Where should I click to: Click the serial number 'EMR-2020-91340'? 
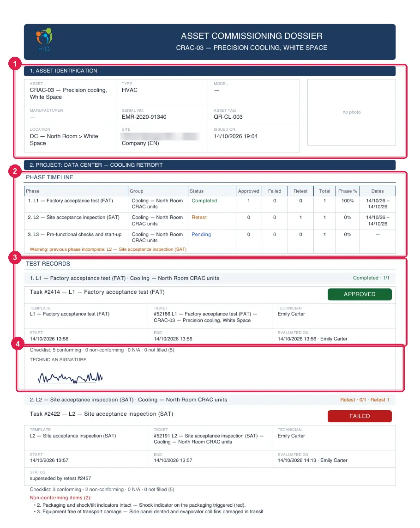pos(144,117)
